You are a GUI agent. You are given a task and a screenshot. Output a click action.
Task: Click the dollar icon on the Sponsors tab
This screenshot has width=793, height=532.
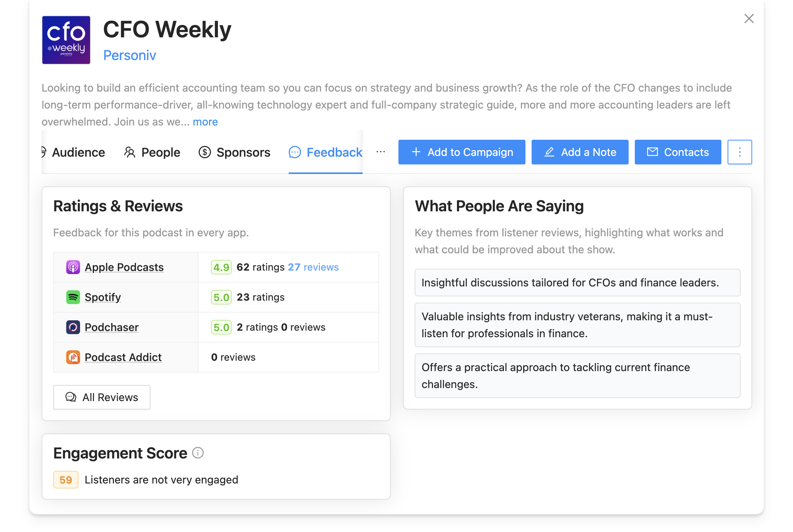tap(205, 152)
